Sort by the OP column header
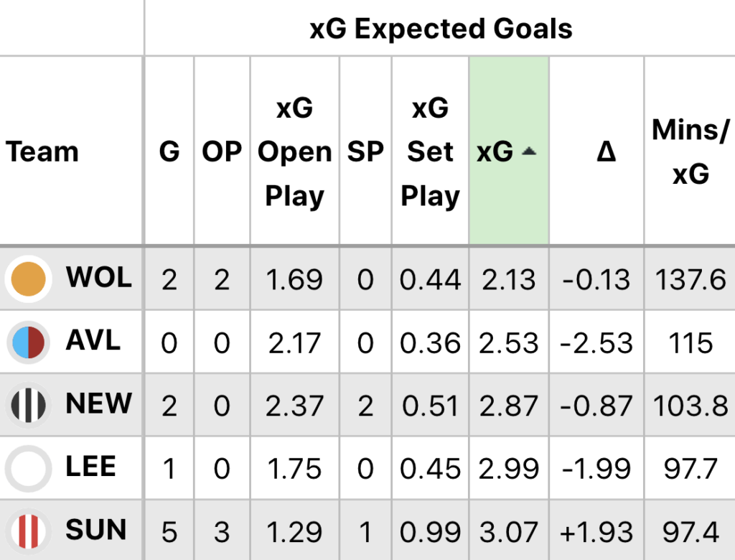The width and height of the screenshot is (735, 560). tap(222, 151)
